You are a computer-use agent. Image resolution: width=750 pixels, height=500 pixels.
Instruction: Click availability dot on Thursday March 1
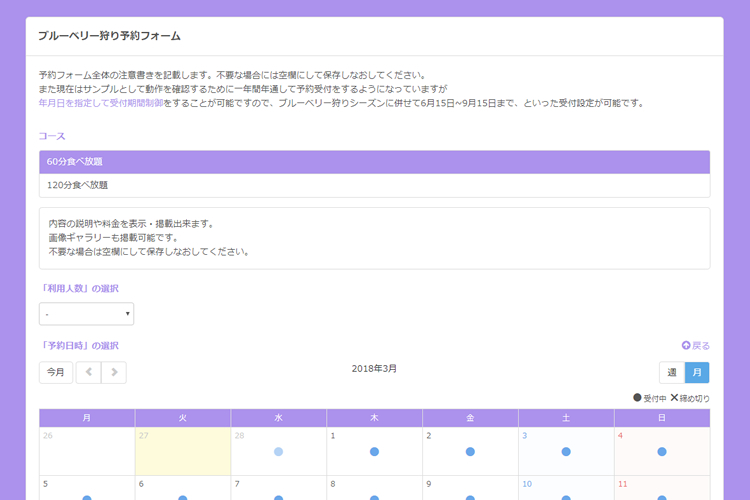tap(374, 452)
